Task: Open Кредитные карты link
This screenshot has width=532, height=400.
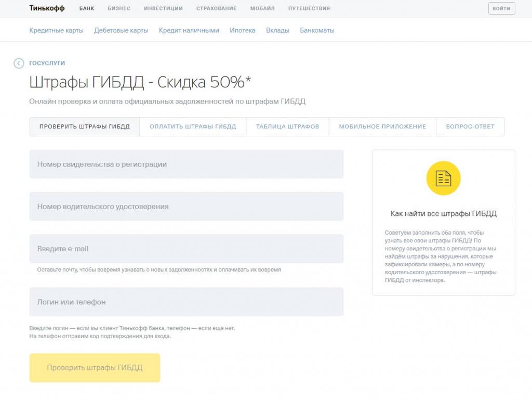Action: pyautogui.click(x=56, y=30)
